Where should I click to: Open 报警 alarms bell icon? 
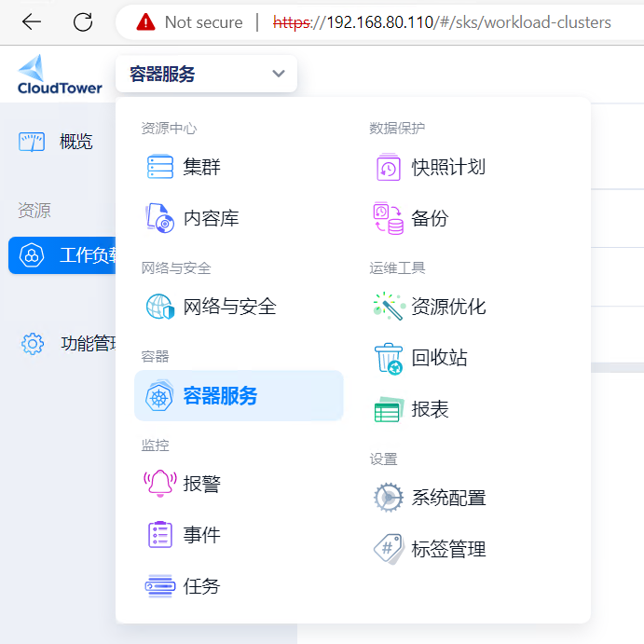tap(160, 484)
